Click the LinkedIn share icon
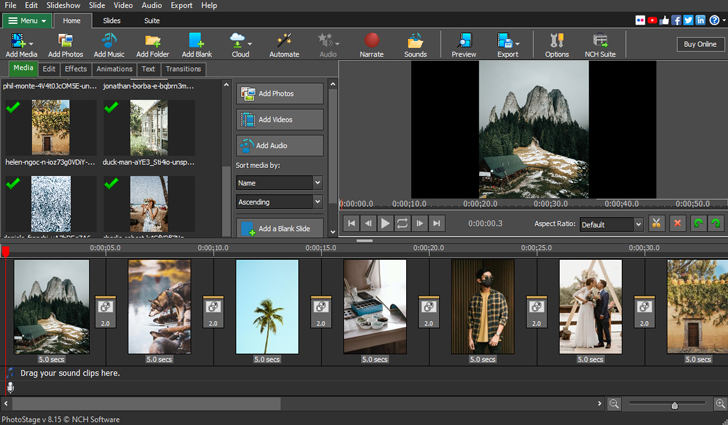This screenshot has width=728, height=425. pos(701,20)
